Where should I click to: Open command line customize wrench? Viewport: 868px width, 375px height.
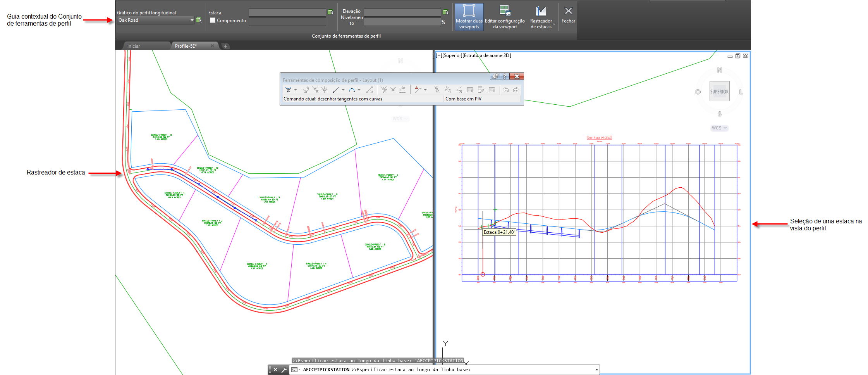284,370
